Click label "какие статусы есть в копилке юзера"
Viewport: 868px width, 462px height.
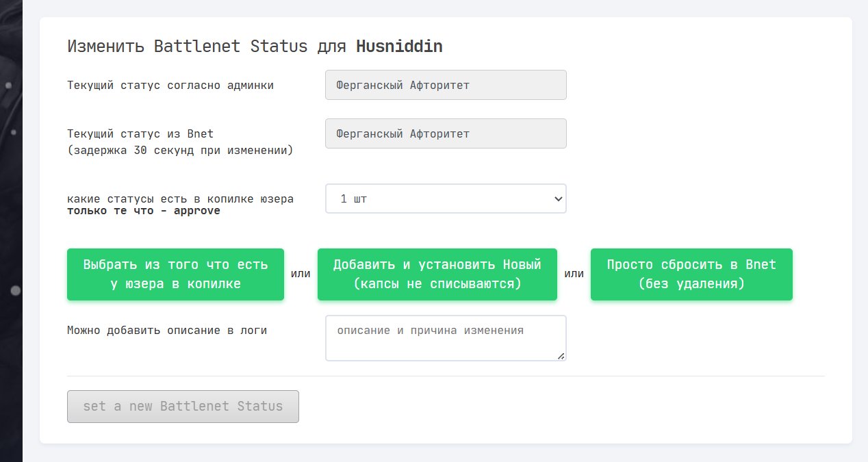pos(180,199)
